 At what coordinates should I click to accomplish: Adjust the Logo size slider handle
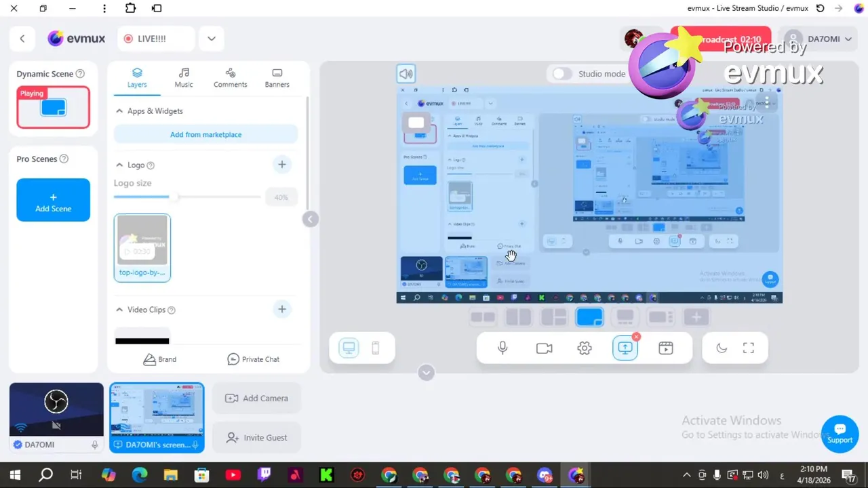tap(174, 197)
